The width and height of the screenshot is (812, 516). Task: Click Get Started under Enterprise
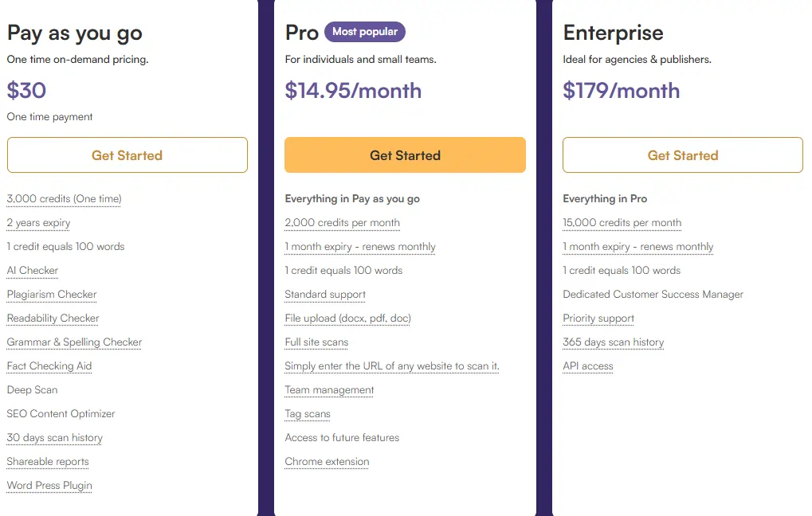[x=682, y=154]
